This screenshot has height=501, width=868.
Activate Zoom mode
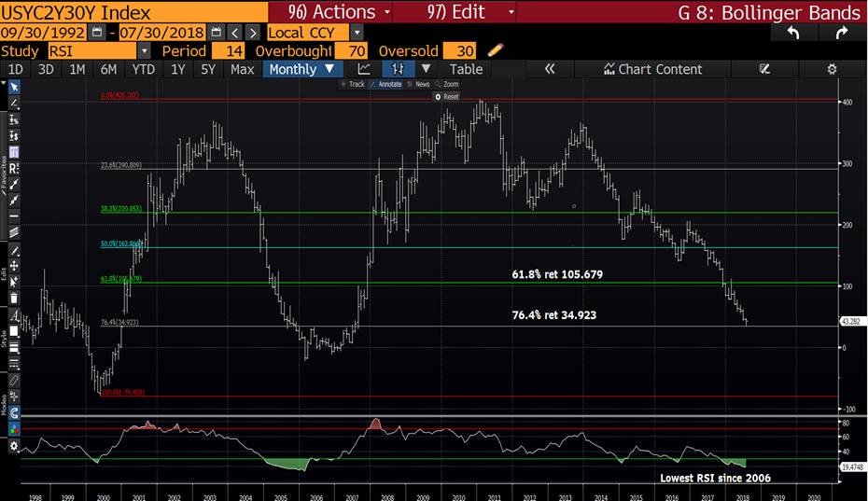447,84
